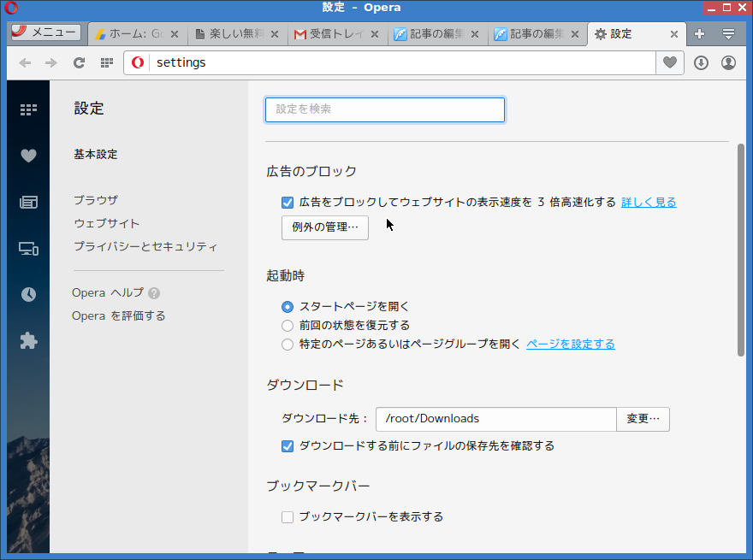The height and width of the screenshot is (560, 753).
Task: Open ページを設定する link
Action: (x=571, y=344)
